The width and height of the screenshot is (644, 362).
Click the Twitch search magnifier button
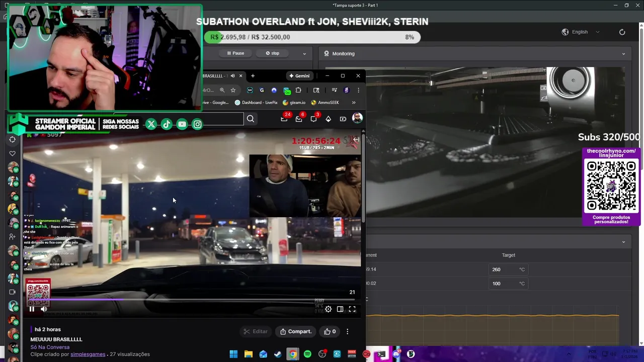251,119
